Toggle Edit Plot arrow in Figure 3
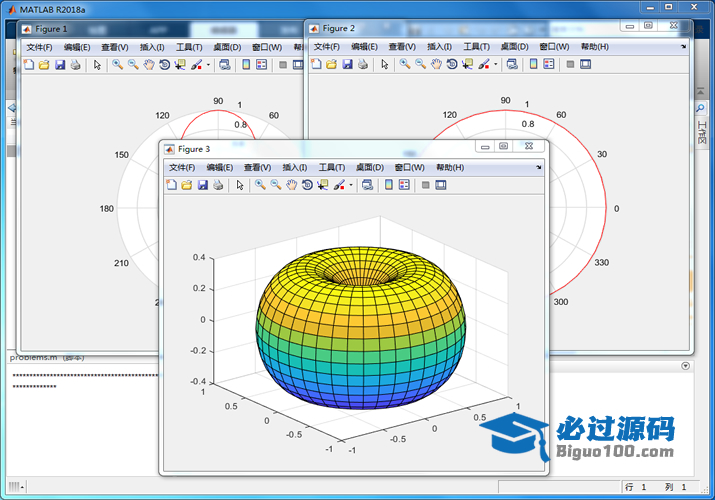Screen dimensions: 715x500 coord(240,185)
